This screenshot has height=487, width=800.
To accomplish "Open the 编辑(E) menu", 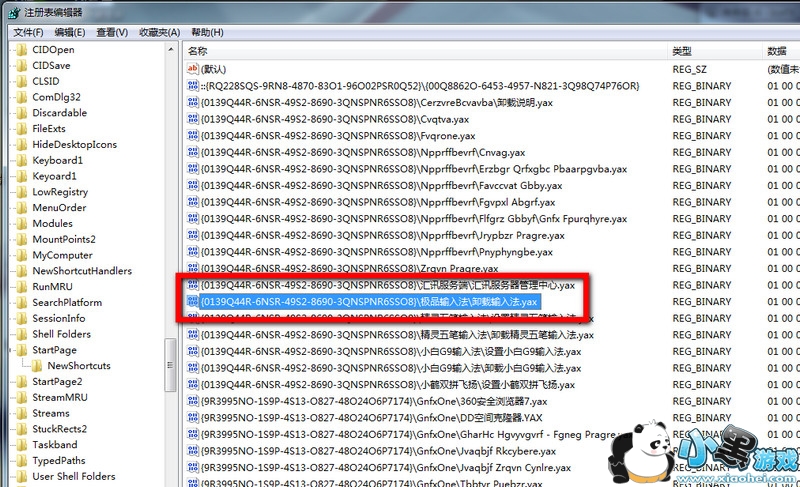I will point(70,33).
